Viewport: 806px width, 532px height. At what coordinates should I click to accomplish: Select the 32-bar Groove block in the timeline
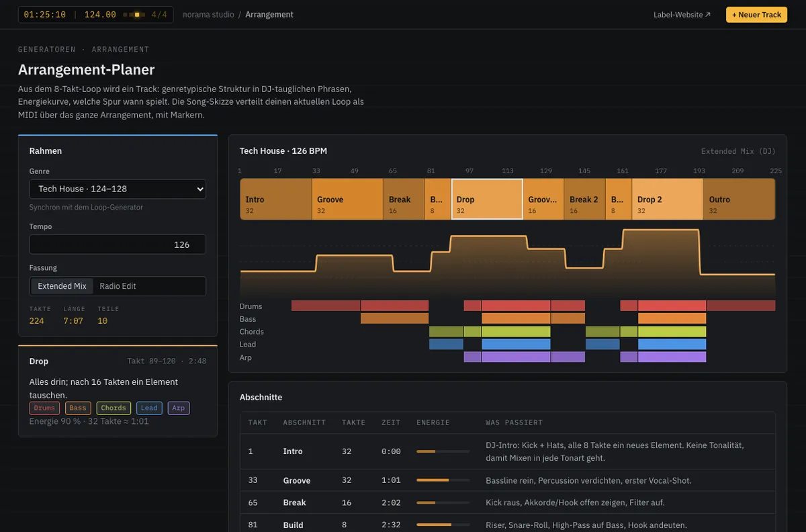[x=347, y=199]
